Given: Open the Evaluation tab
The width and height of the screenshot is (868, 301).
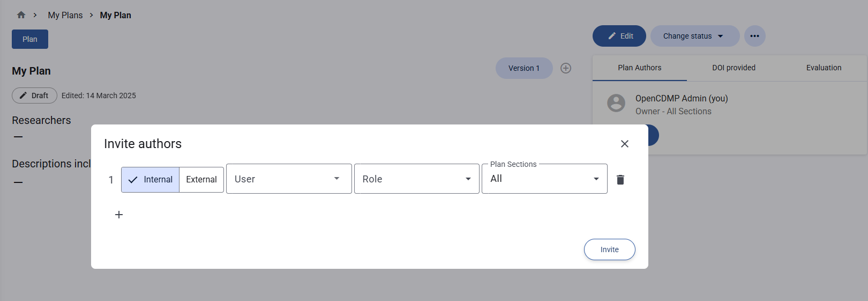Looking at the screenshot, I should 824,68.
